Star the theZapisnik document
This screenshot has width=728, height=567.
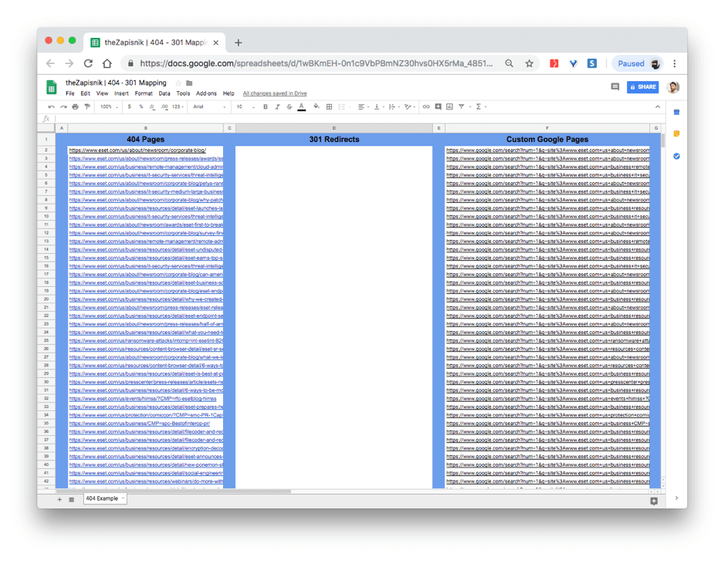coord(178,83)
